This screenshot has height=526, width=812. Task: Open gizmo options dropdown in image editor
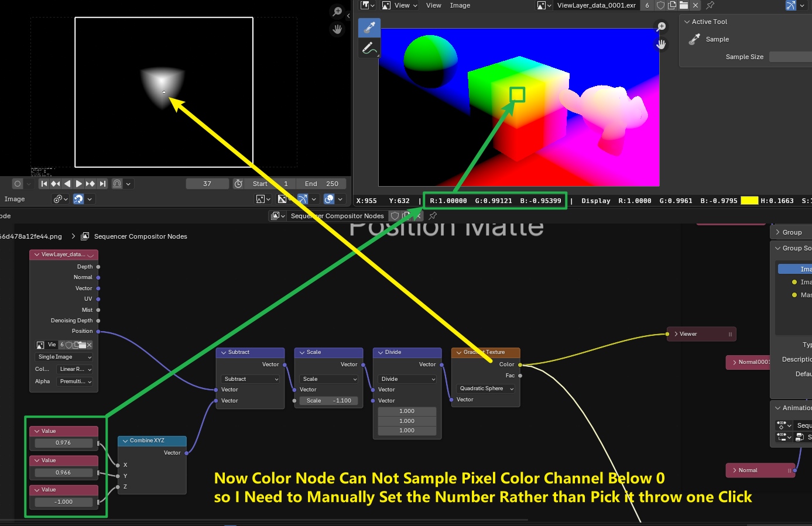coord(802,5)
